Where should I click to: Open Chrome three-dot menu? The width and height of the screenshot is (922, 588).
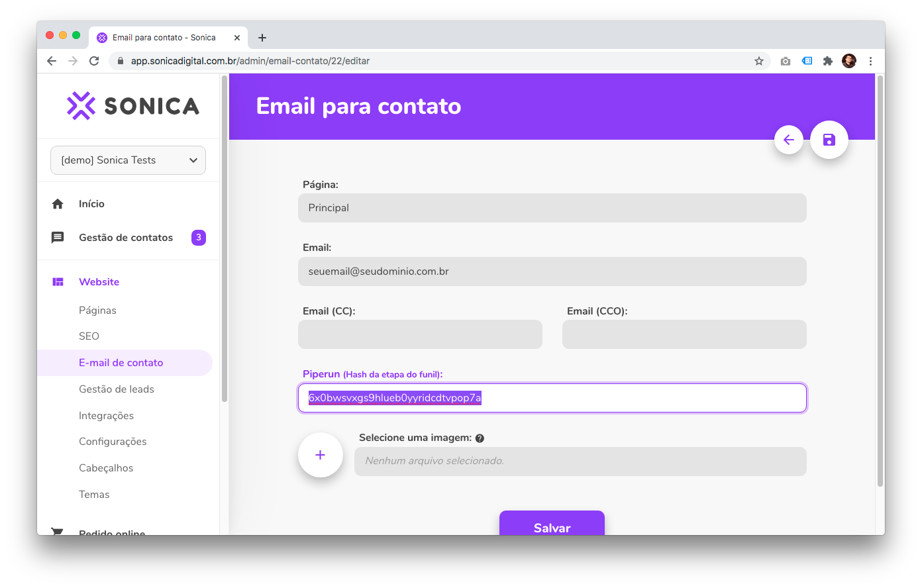(870, 61)
